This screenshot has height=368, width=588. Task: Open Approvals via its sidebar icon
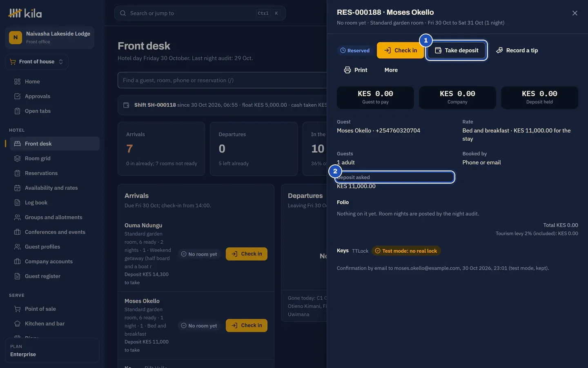(17, 96)
